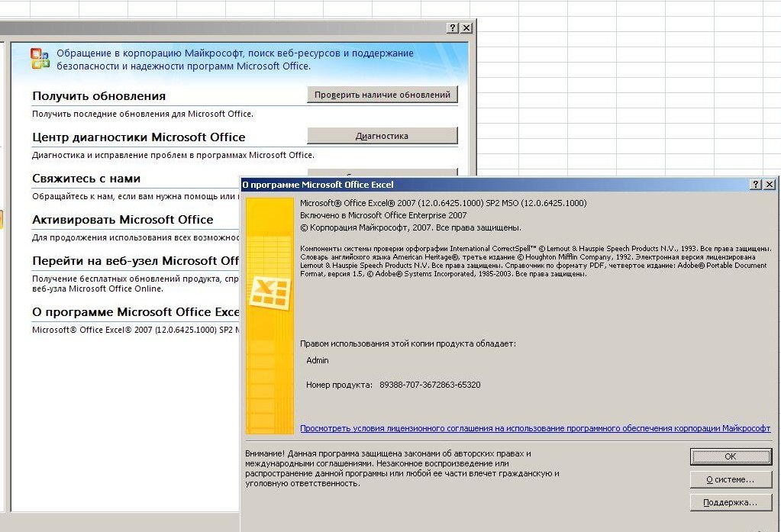Open the license agreement terms link

point(535,429)
